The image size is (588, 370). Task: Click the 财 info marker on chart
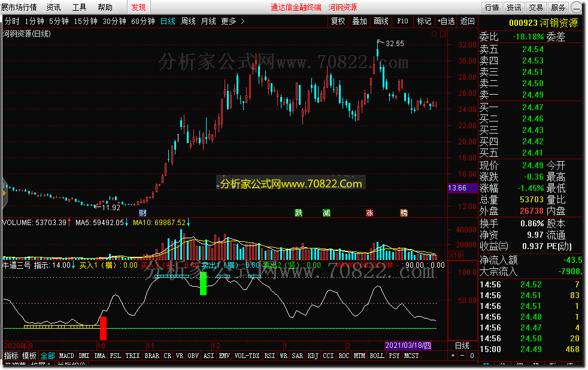coord(143,213)
